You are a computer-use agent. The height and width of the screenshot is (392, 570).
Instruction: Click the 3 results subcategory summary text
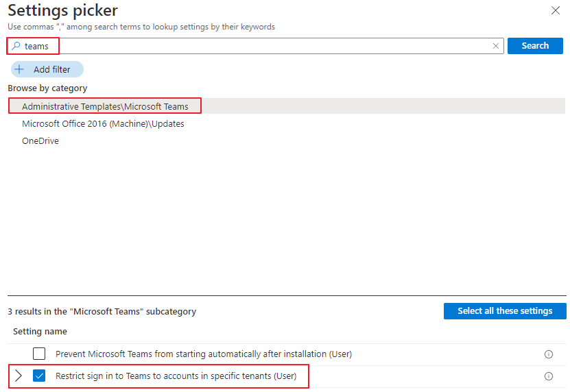click(102, 311)
